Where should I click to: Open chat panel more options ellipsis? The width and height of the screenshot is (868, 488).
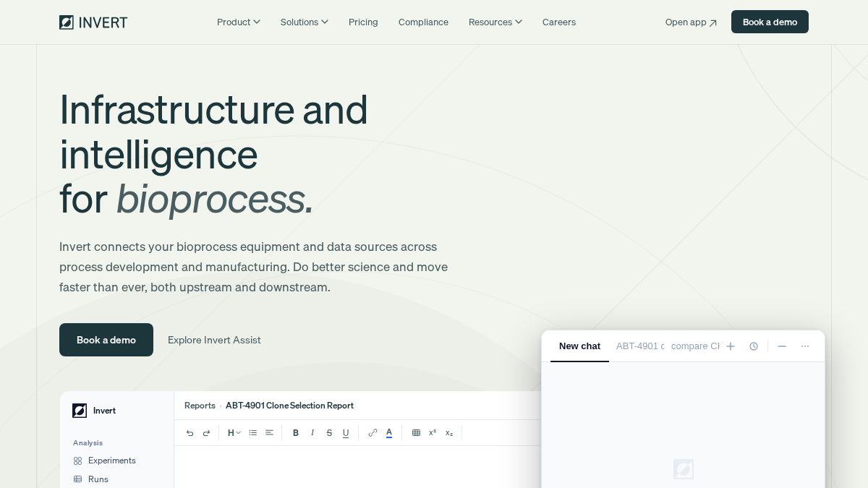point(805,346)
